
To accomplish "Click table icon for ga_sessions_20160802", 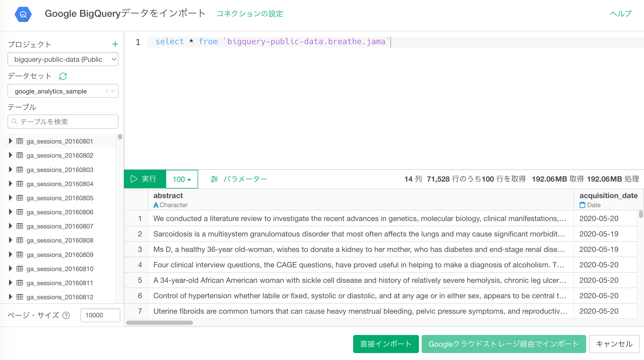I will [20, 155].
